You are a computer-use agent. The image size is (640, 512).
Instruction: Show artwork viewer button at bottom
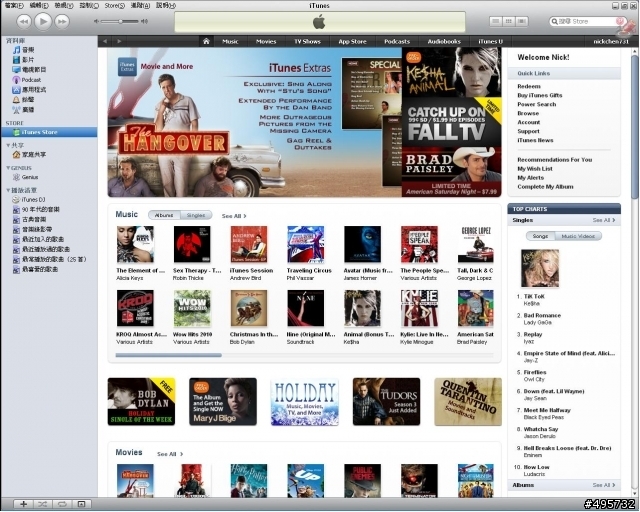pyautogui.click(x=81, y=504)
